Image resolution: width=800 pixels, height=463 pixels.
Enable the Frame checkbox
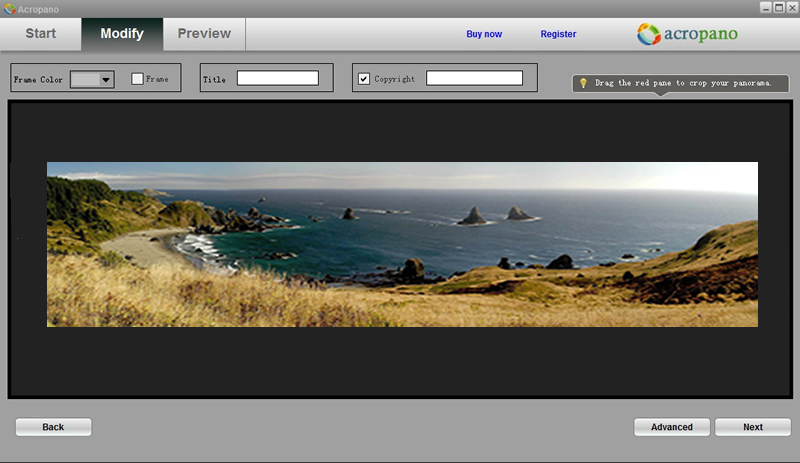137,79
